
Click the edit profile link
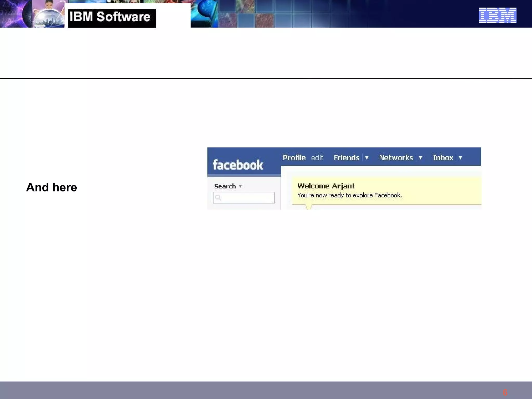click(x=317, y=158)
